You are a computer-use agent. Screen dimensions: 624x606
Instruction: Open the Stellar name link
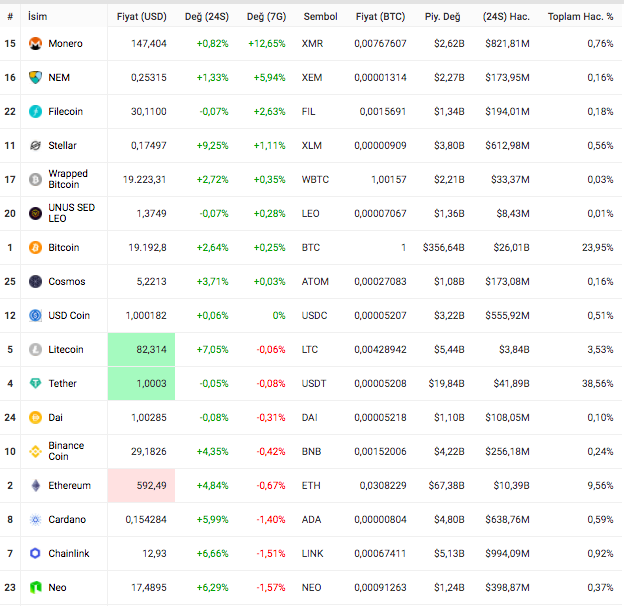point(62,145)
